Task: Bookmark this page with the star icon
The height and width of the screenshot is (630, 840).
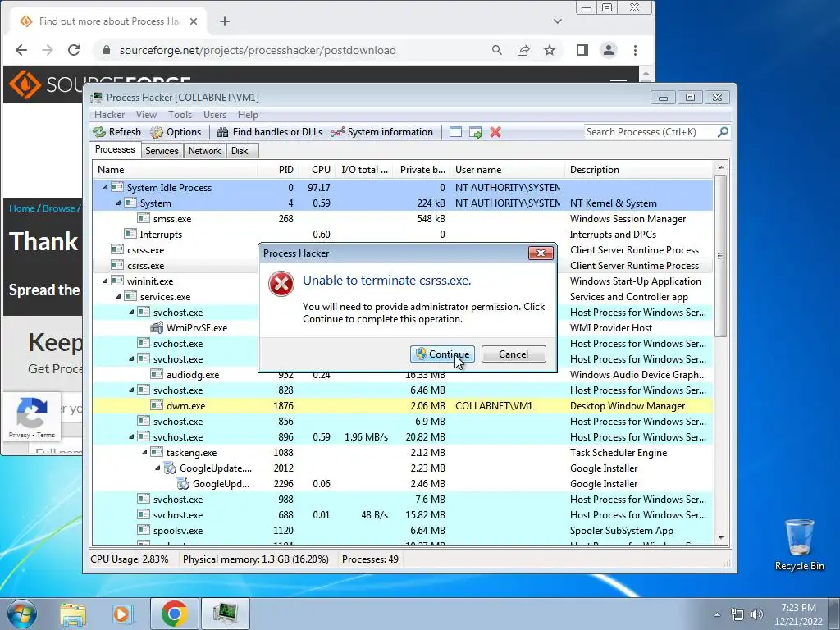Action: (550, 50)
